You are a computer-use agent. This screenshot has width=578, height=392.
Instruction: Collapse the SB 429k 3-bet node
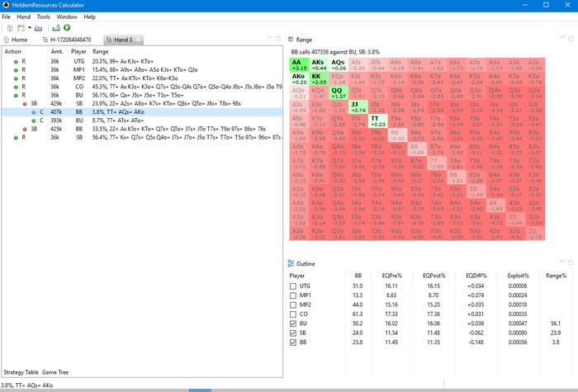(17, 104)
